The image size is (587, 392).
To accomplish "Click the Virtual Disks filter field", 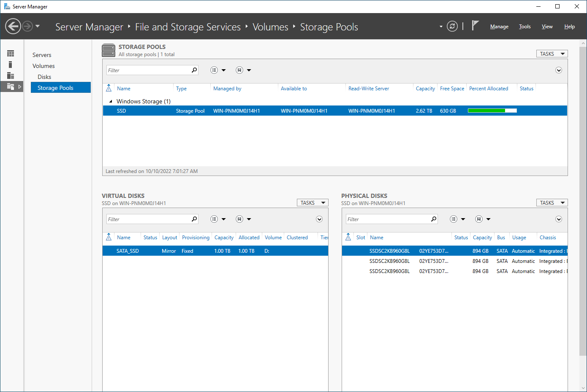I will click(x=148, y=219).
